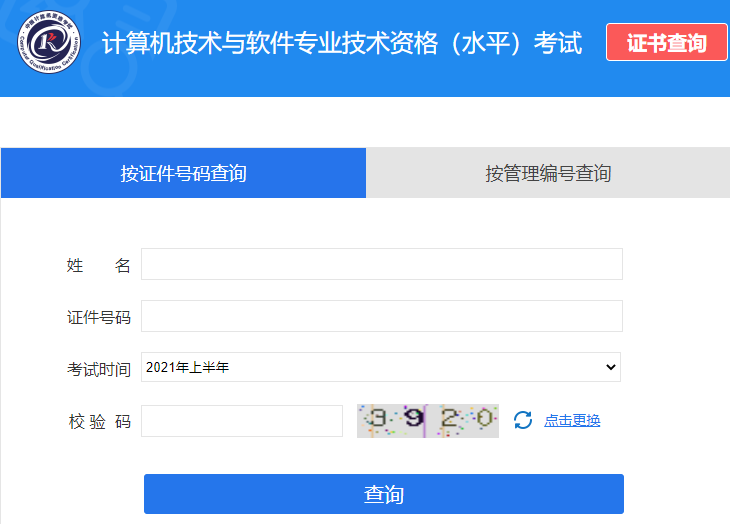
Task: Click the page title 计算机技术与软件专业技术资格（水平）考试
Action: pos(342,43)
